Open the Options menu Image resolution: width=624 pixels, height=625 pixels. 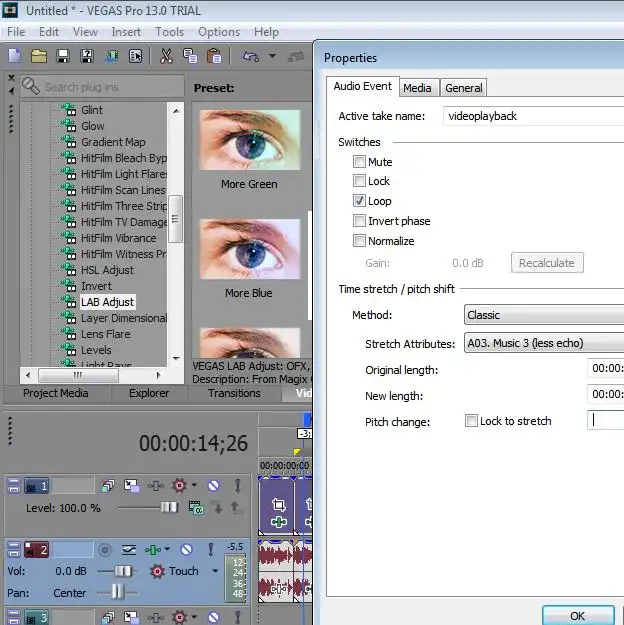tap(219, 32)
